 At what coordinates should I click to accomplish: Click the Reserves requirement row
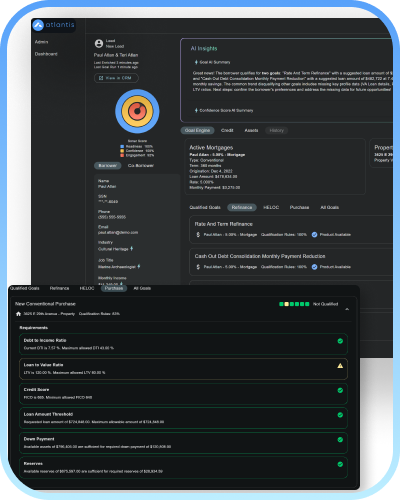183,467
